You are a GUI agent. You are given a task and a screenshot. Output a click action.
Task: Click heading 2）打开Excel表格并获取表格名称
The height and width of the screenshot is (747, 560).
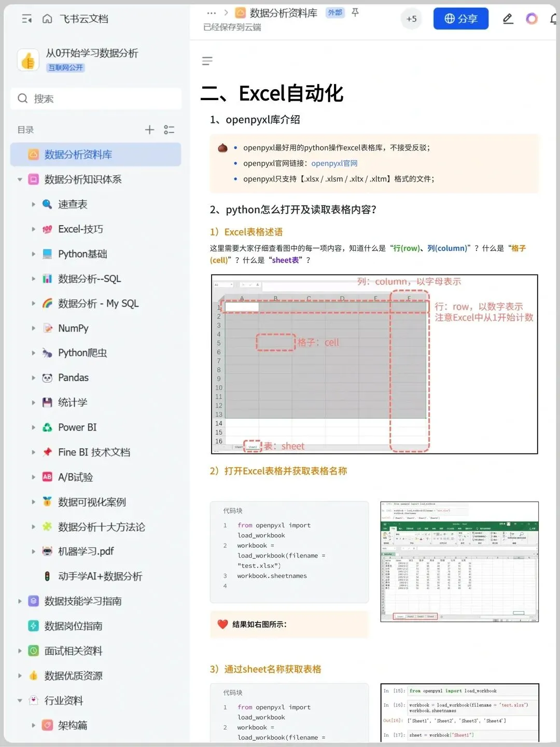point(278,471)
